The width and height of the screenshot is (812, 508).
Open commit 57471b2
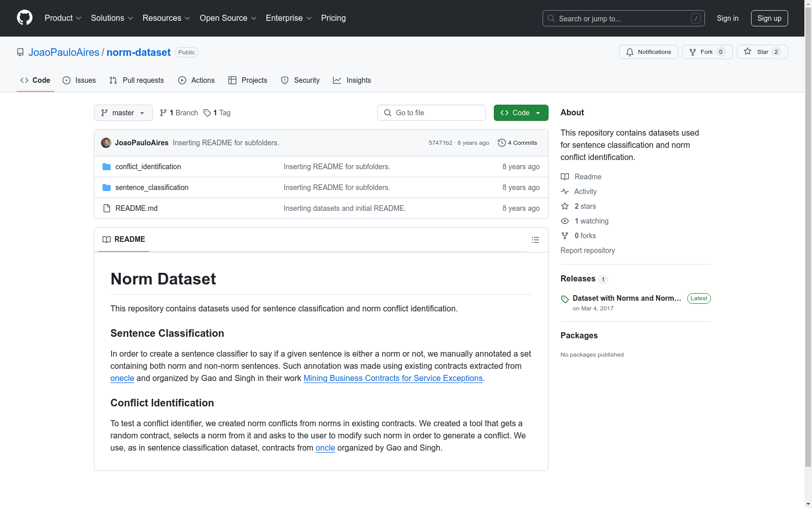(441, 143)
